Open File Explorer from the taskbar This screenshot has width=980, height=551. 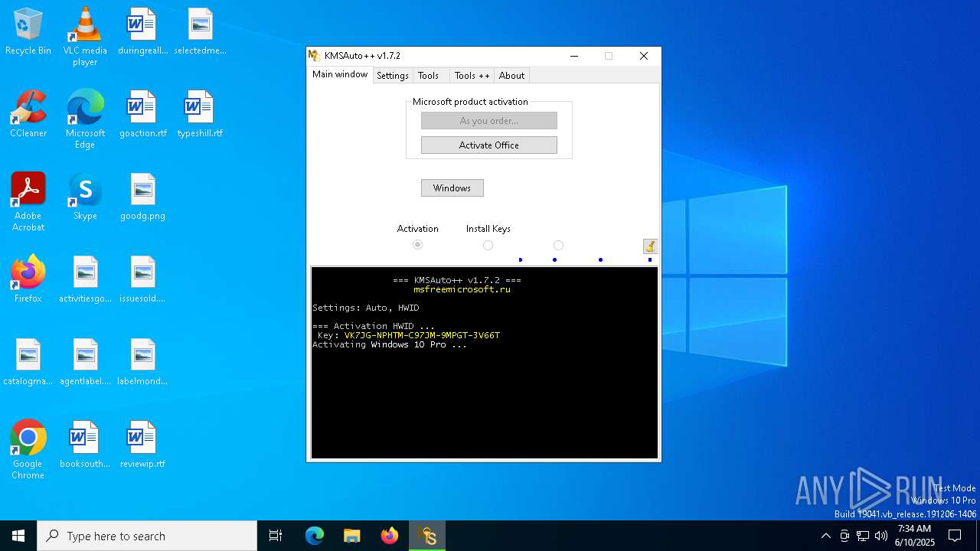351,536
